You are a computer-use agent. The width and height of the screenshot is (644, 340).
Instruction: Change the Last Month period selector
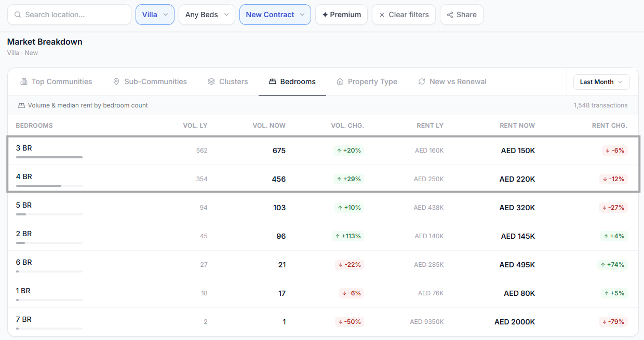tap(601, 82)
